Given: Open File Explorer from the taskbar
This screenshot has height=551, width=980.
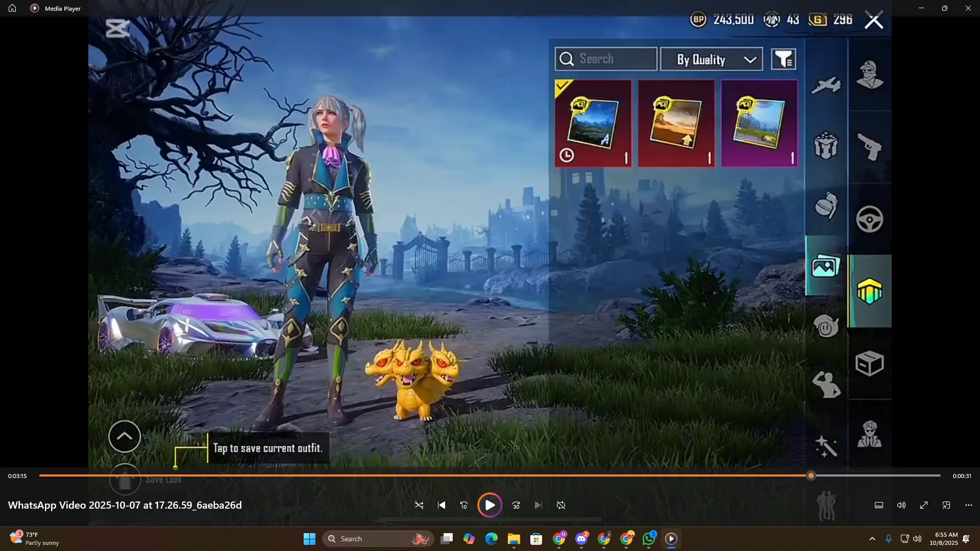Looking at the screenshot, I should click(x=513, y=539).
